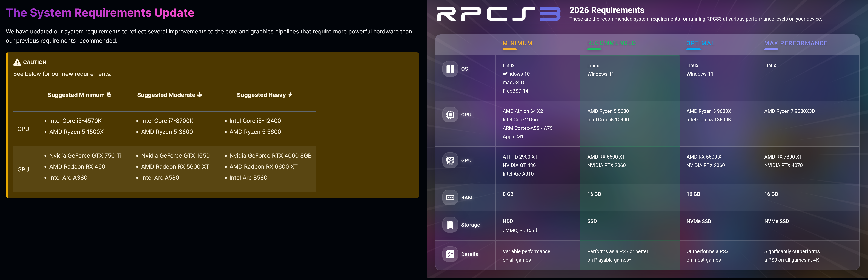Click the RPCS3 logo
Screen dimensions: 868x280
pos(499,14)
